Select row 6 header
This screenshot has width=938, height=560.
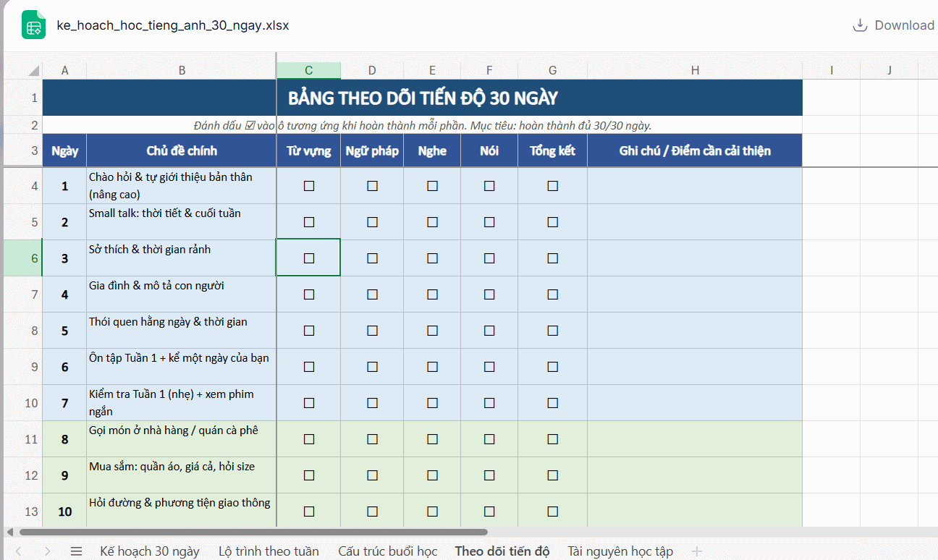(22, 258)
